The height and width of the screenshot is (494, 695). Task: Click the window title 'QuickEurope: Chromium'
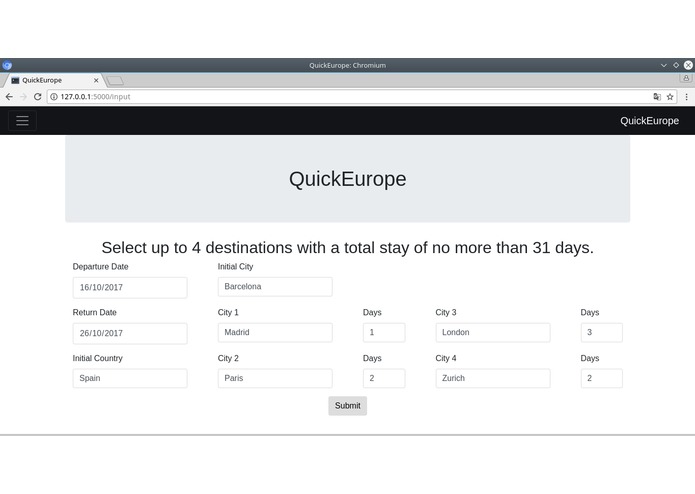(348, 66)
